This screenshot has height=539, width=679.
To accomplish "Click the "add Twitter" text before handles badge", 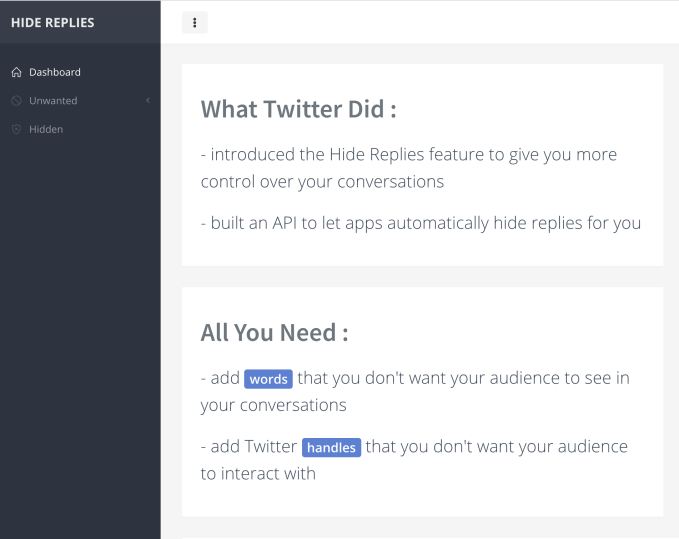I will 249,447.
